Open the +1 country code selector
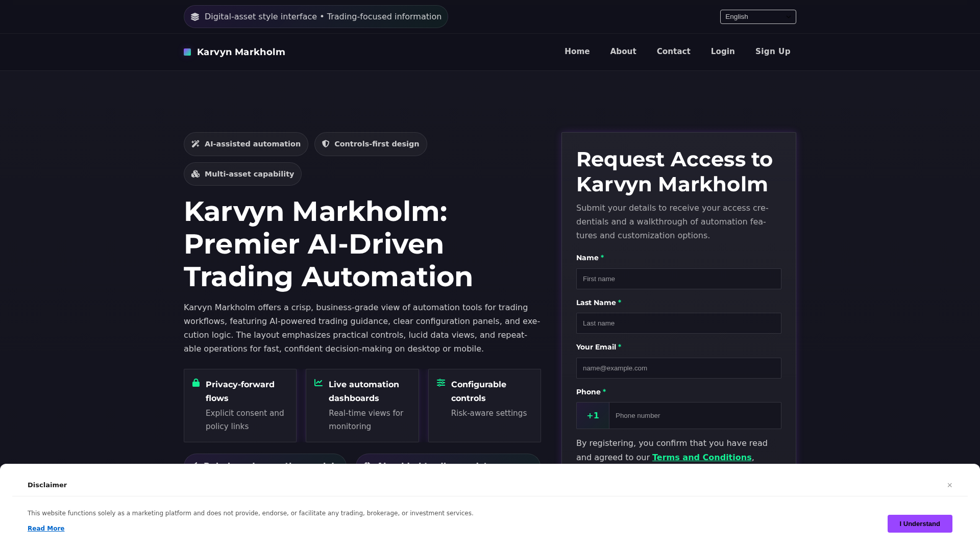The image size is (980, 551). (x=593, y=416)
